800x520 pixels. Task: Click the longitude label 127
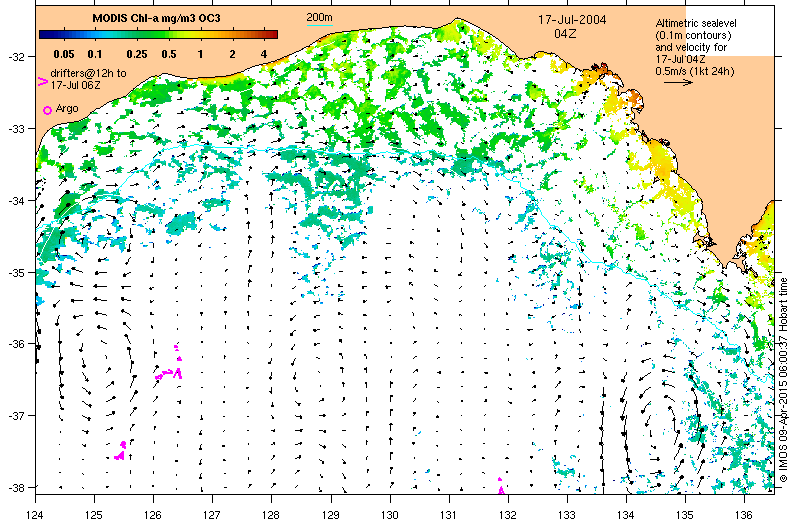[212, 514]
